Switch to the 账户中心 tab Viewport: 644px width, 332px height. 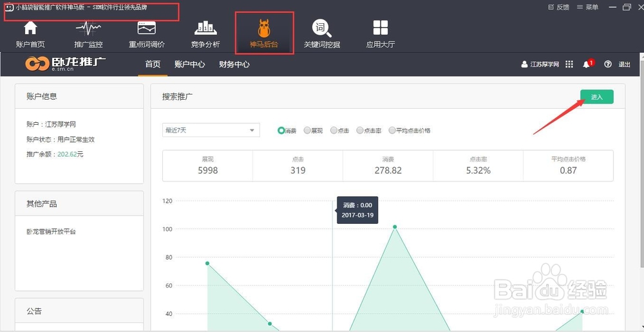pos(190,64)
